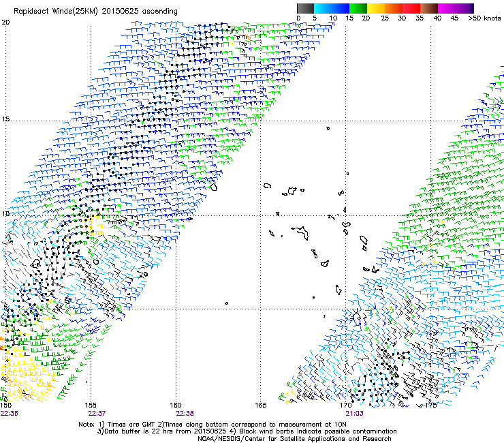Viewport: 504px width, 443px height.
Task: Click the cyan 5-10 knots legend swatch
Action: pyautogui.click(x=323, y=8)
